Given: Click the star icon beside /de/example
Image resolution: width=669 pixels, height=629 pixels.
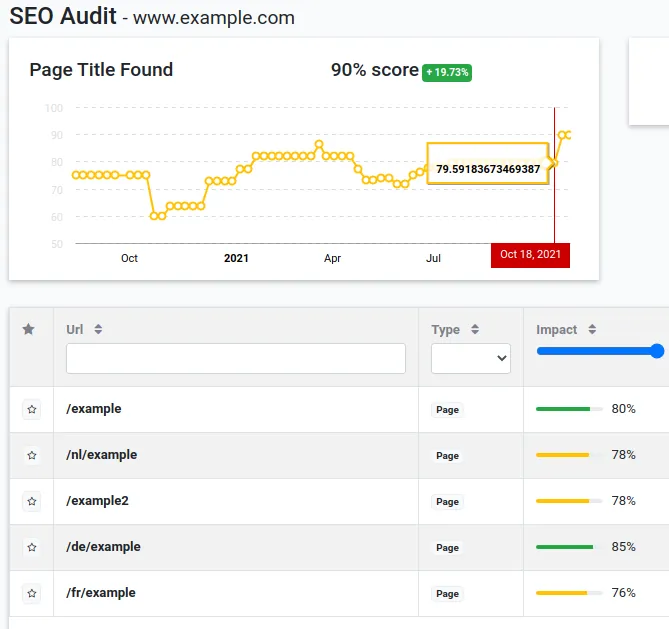Looking at the screenshot, I should pyautogui.click(x=32, y=547).
